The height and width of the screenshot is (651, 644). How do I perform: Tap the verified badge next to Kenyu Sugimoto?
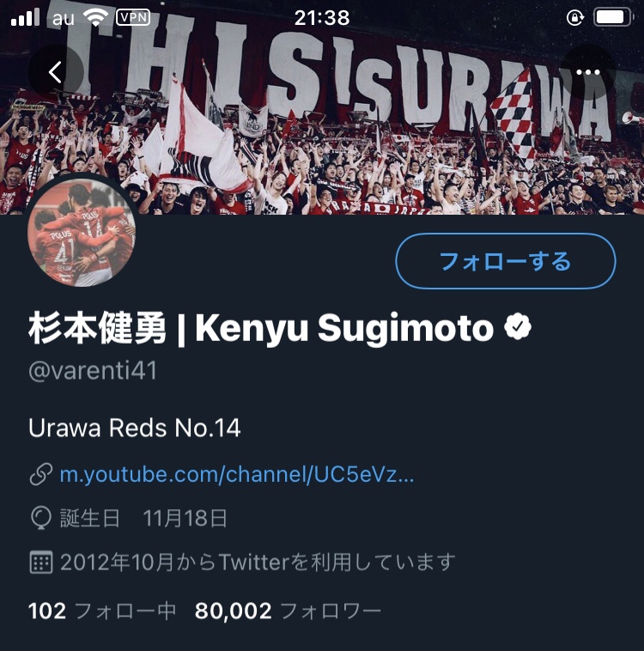click(x=518, y=327)
